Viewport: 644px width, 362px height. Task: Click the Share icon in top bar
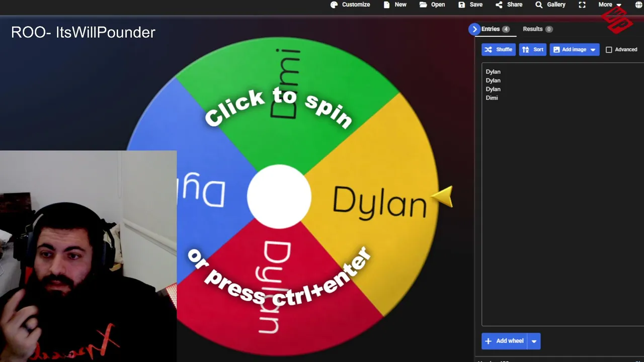coord(499,5)
